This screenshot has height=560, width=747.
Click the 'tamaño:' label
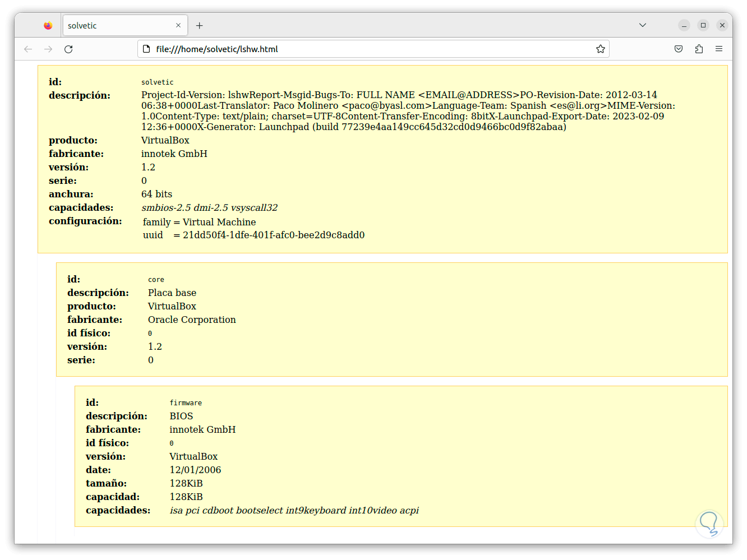point(106,483)
